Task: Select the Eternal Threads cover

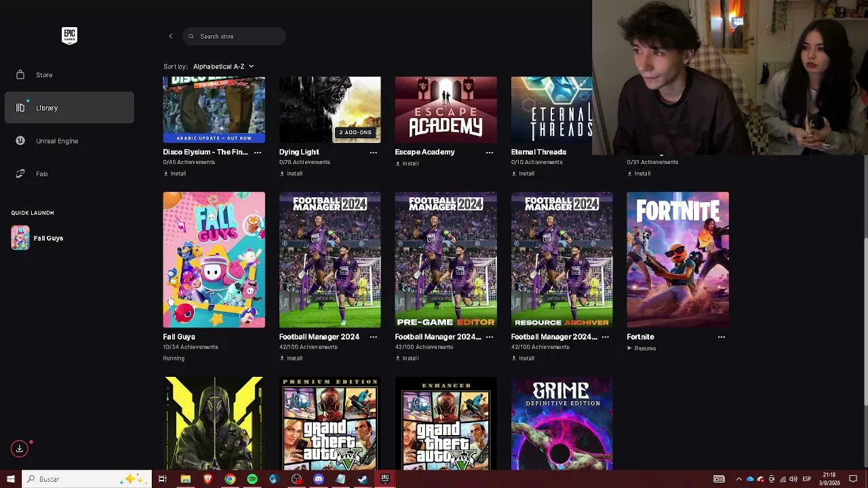Action: [551, 110]
